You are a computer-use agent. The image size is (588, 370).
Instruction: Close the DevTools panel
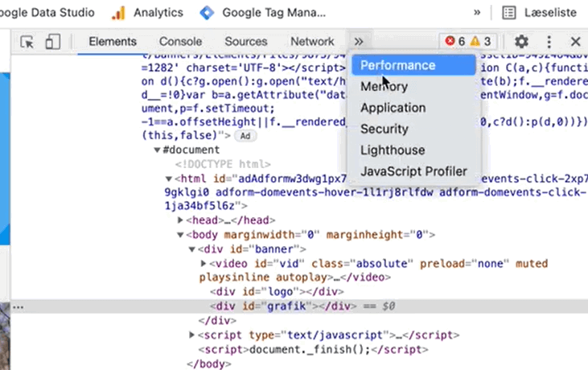(576, 41)
